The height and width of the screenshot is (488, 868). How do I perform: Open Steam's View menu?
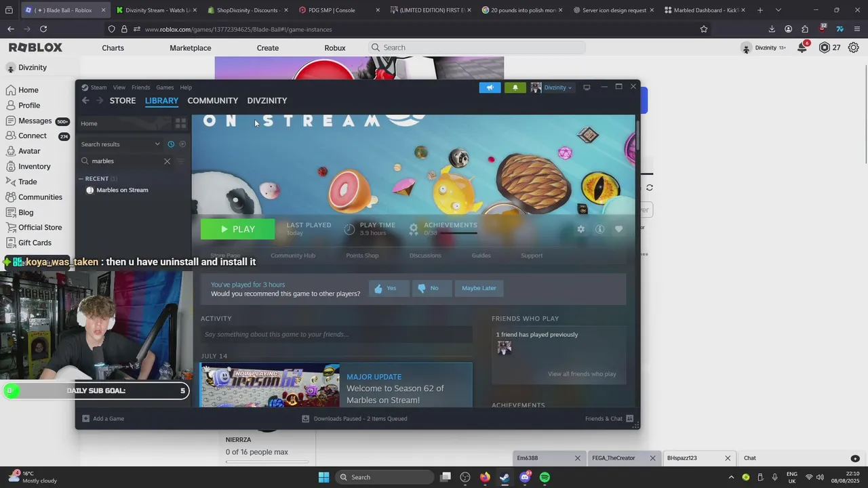click(119, 87)
